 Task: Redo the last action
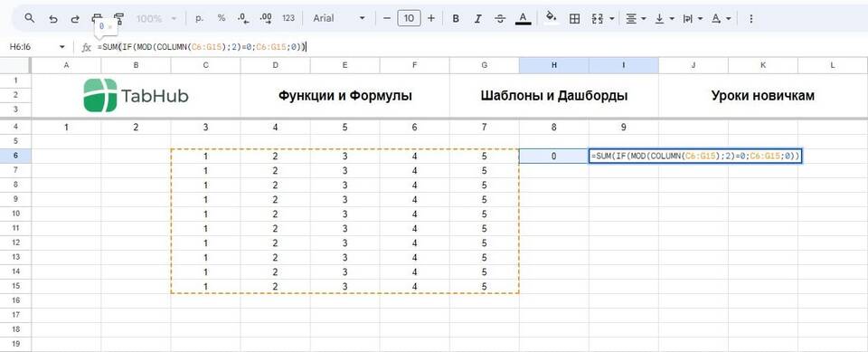tap(75, 18)
